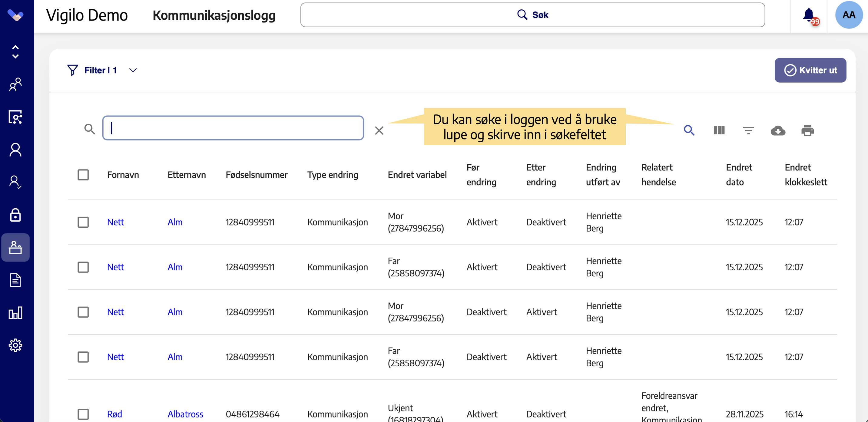The image size is (868, 422).
Task: Expand the Filter I 1 dropdown chevron
Action: [x=133, y=70]
